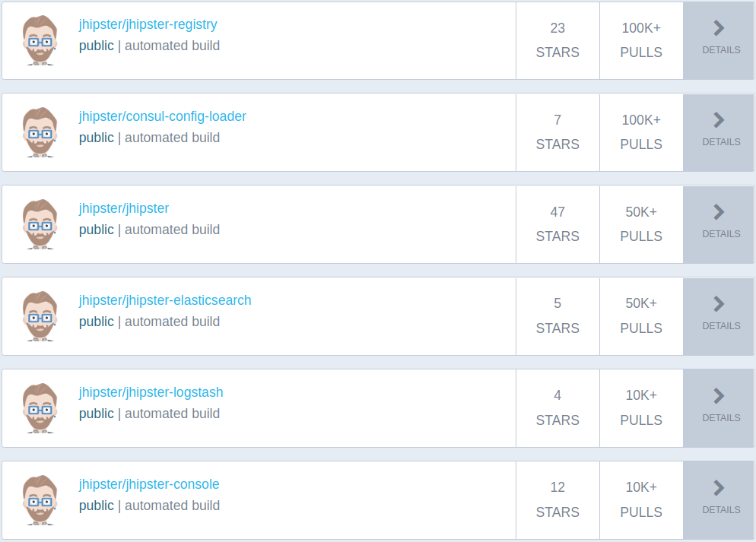Click the jhipster-logstash avatar icon
756x542 pixels.
click(x=40, y=408)
